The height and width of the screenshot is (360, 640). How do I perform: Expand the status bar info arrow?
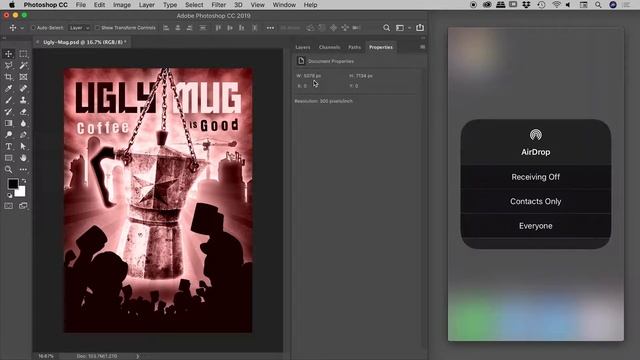coord(138,356)
